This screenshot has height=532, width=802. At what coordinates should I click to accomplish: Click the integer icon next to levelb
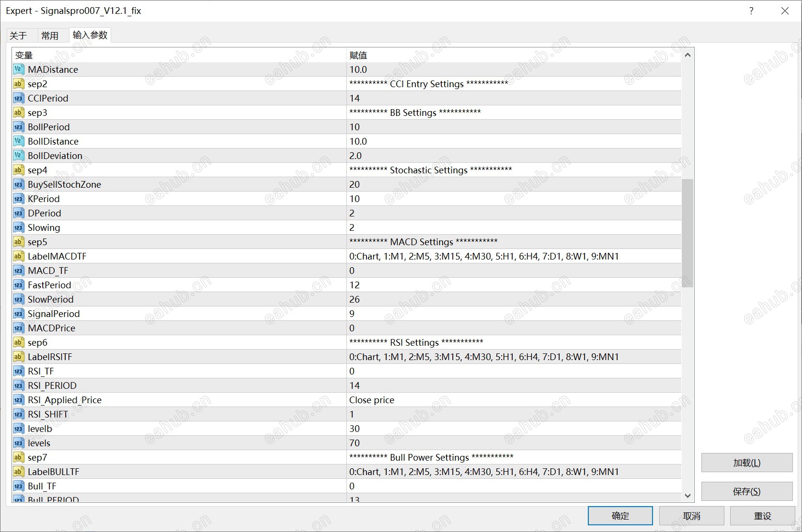[18, 429]
